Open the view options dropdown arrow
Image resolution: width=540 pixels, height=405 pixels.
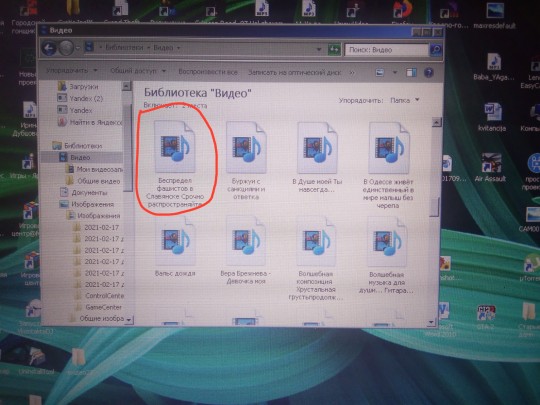(x=395, y=72)
